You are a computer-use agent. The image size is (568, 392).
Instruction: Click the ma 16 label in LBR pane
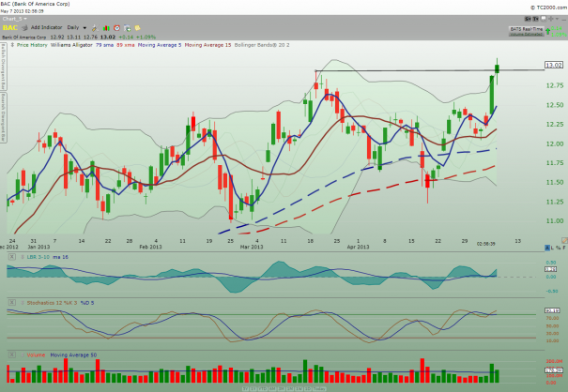tap(60, 257)
